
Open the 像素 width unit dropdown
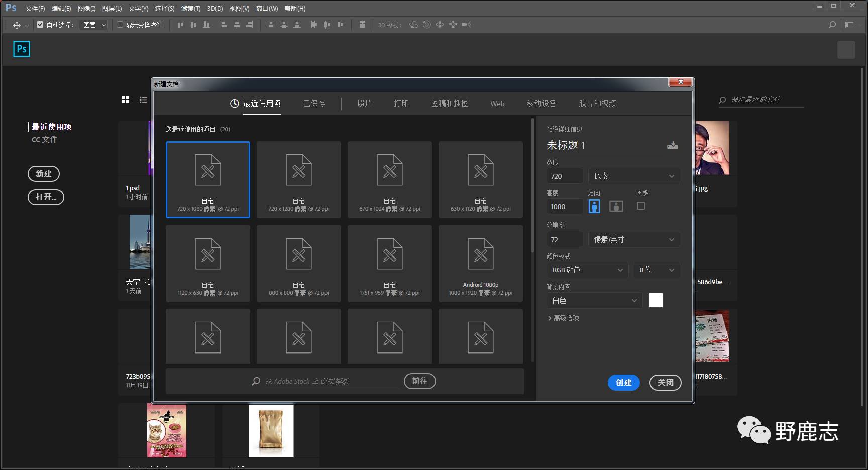634,176
